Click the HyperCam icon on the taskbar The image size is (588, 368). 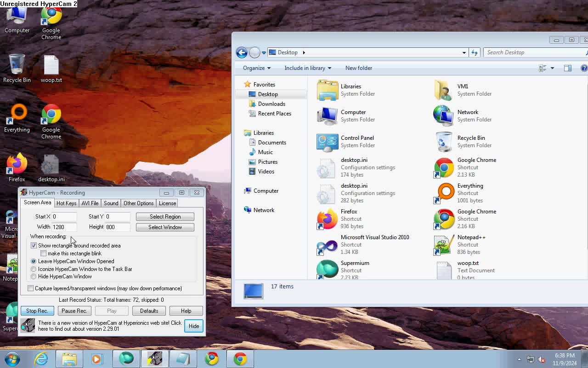coord(154,359)
